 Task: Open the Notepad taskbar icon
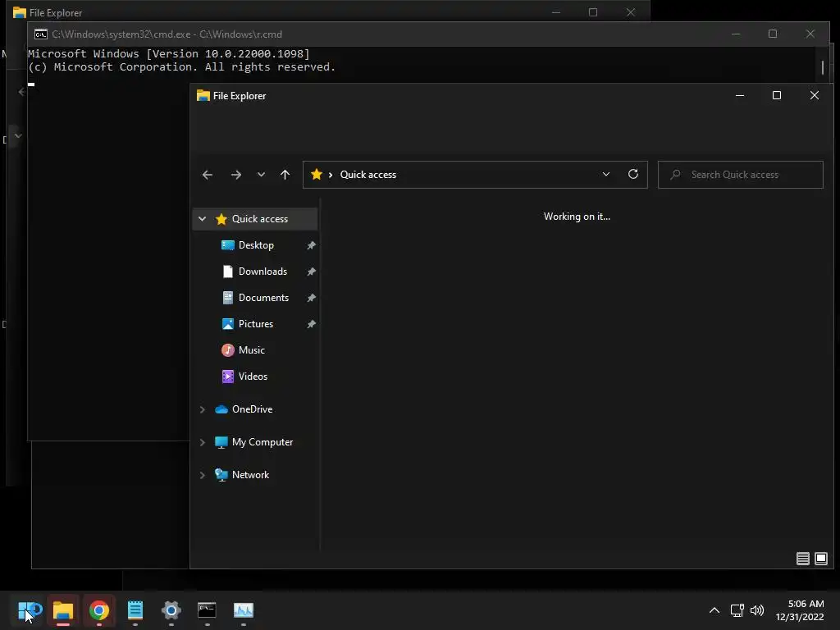point(135,610)
